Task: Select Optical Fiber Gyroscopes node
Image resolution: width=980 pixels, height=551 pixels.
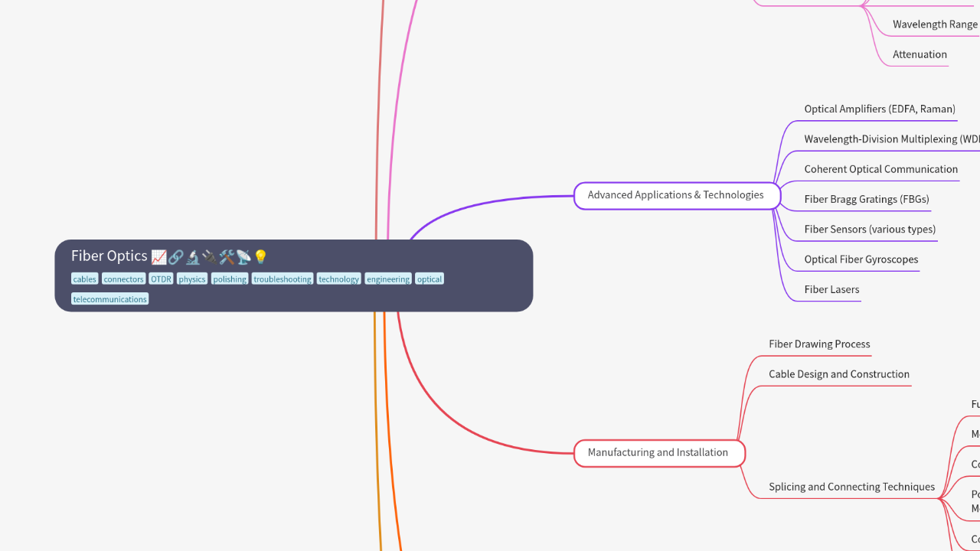Action: point(861,259)
